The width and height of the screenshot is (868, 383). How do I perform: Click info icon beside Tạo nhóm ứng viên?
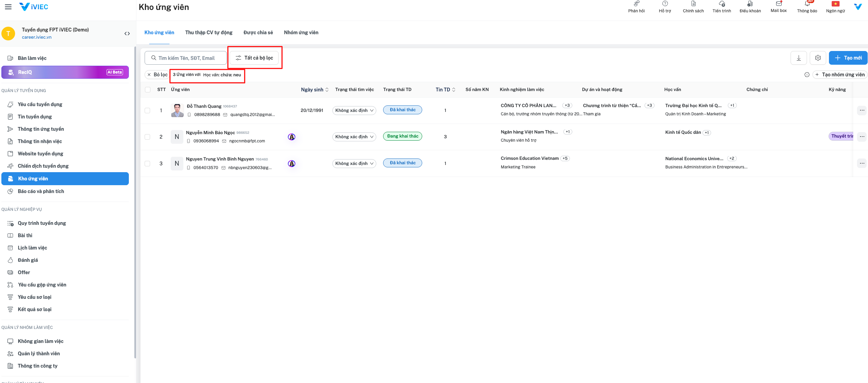(x=807, y=75)
